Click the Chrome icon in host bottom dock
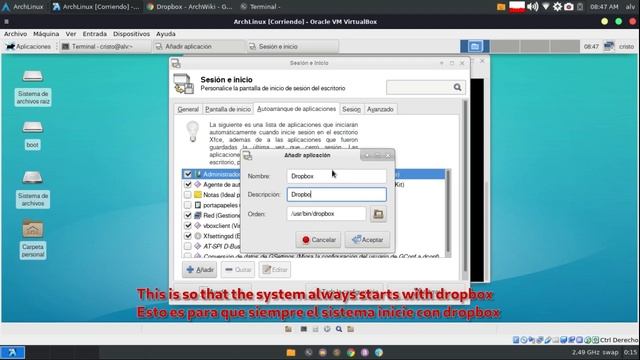This screenshot has width=640, height=360. coord(351,352)
